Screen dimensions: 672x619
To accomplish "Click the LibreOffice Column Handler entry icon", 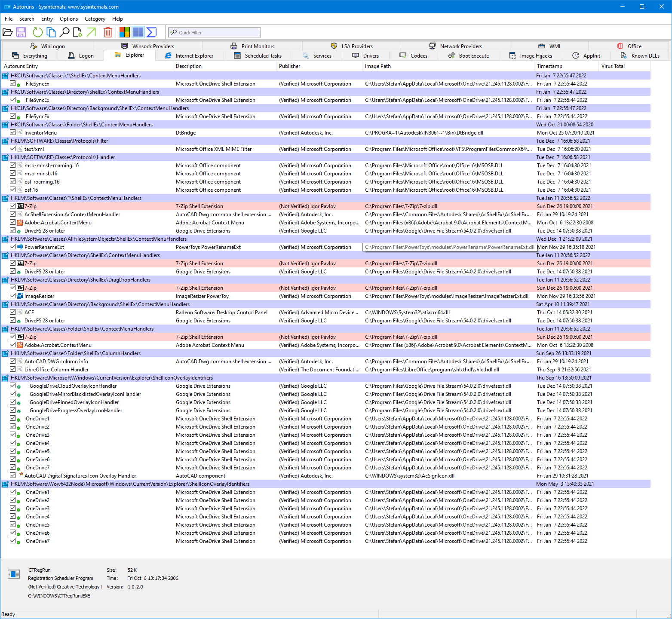I will pos(20,370).
